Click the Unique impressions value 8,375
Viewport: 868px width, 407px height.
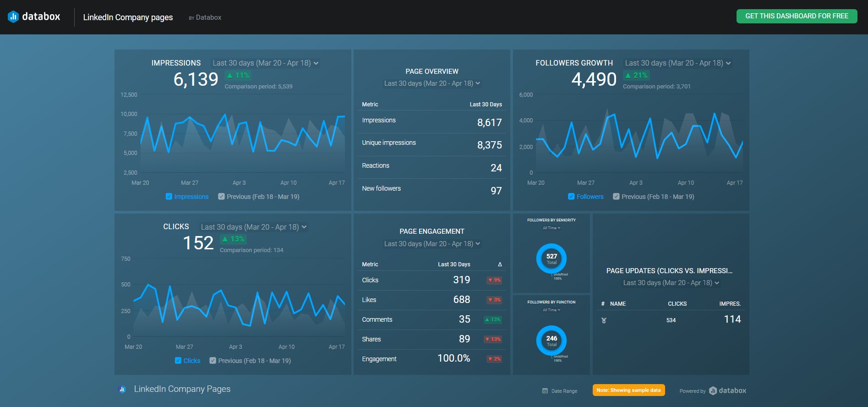[x=490, y=145]
